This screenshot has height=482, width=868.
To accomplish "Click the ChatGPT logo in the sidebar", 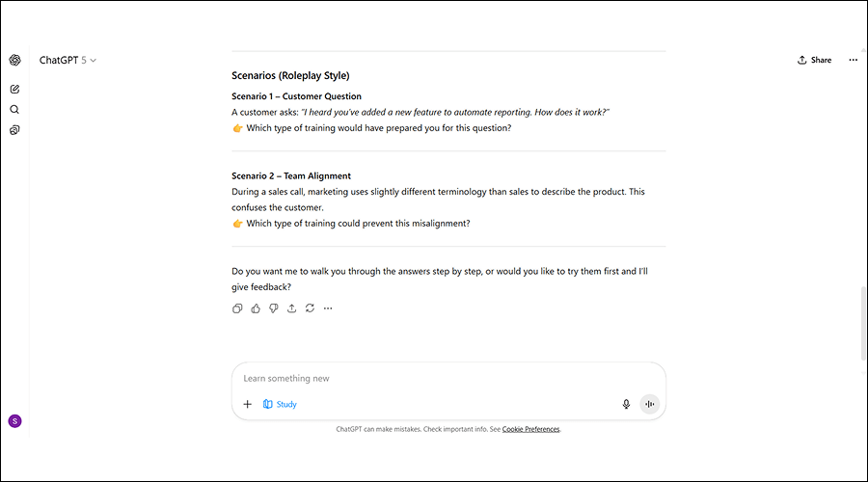I will 14,60.
